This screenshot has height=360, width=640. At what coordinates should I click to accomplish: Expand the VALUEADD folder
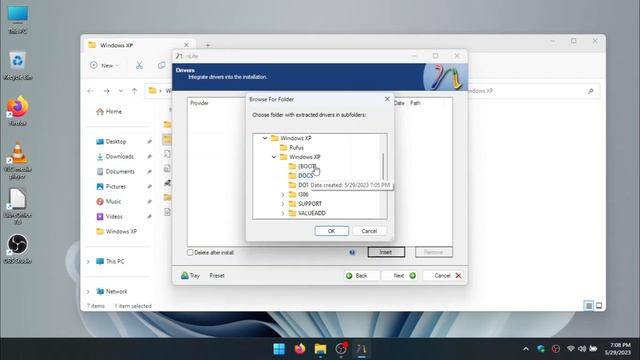(x=283, y=213)
